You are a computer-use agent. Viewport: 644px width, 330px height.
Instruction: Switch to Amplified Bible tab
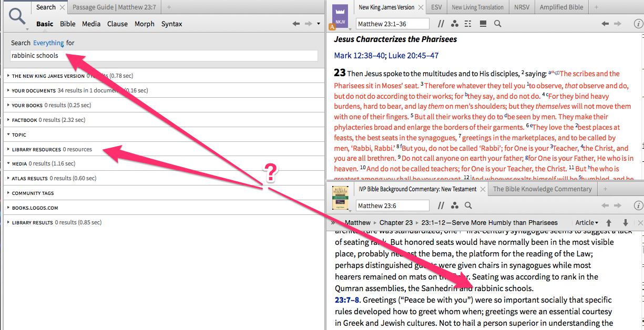[x=561, y=7]
